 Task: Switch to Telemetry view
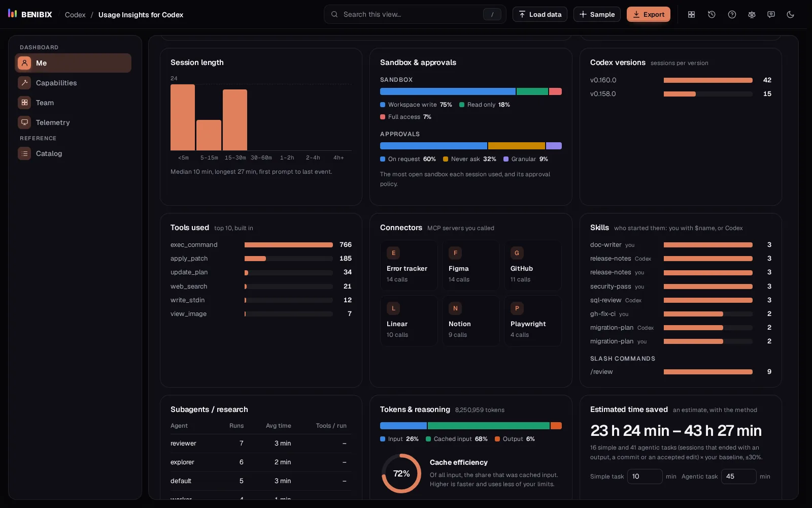[73, 122]
